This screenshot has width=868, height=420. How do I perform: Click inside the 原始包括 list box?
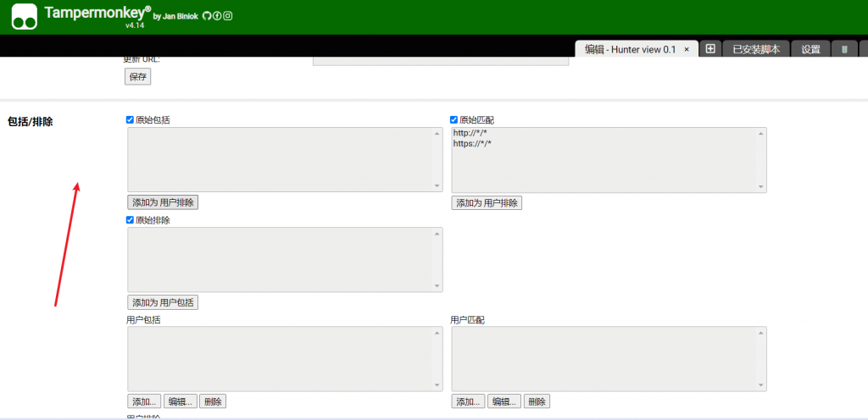tap(285, 160)
